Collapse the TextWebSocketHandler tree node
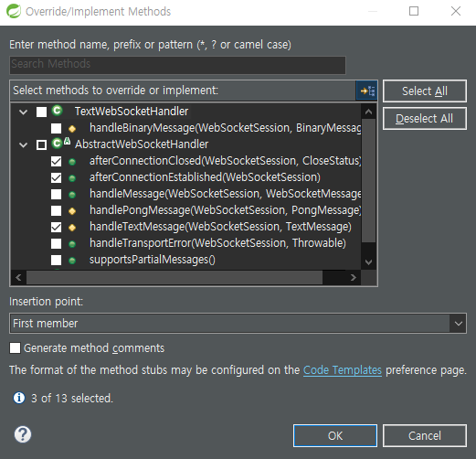The width and height of the screenshot is (476, 459). [24, 112]
